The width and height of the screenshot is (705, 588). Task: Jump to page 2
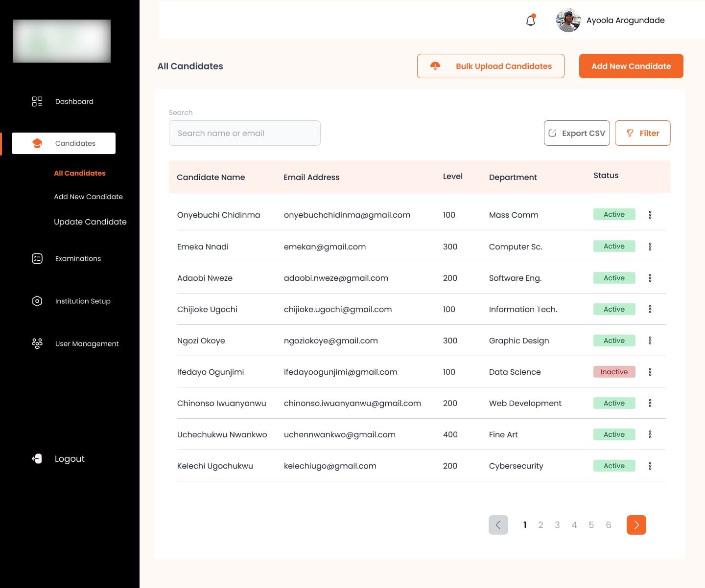(x=540, y=525)
